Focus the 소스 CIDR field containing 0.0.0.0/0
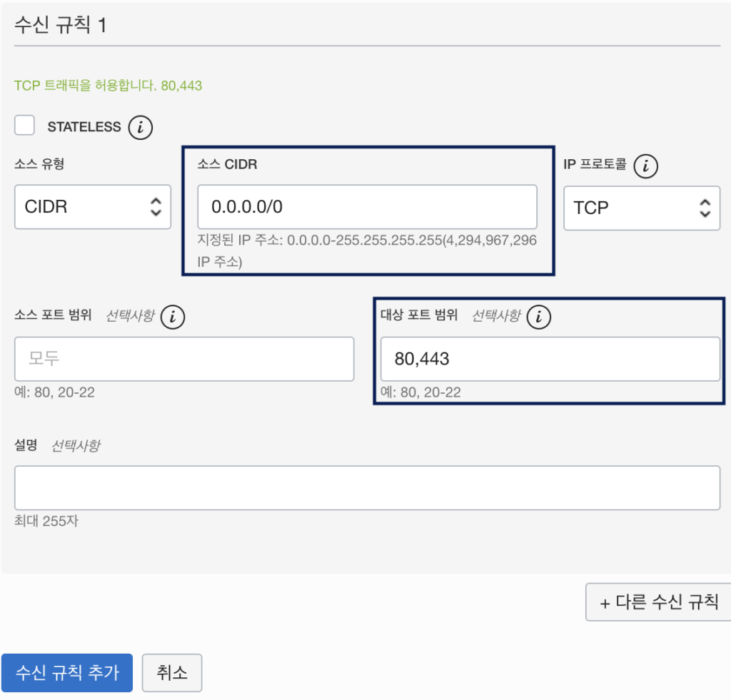The image size is (731, 700). (x=368, y=207)
